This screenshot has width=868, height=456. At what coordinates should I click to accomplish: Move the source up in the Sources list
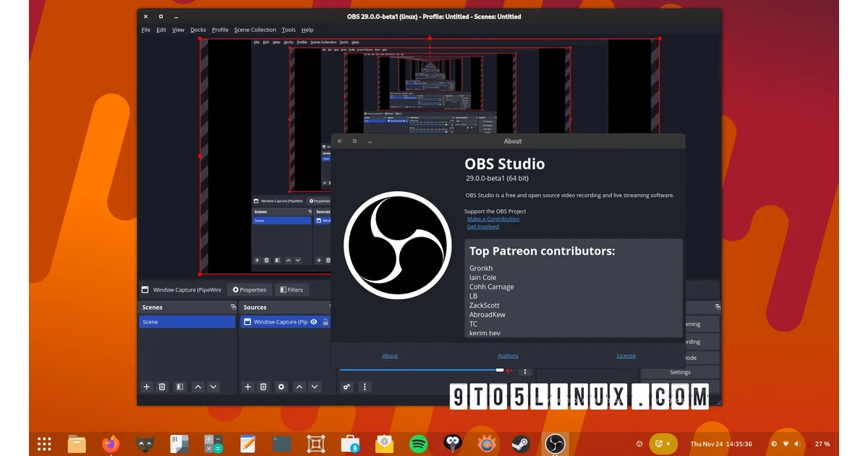point(299,387)
